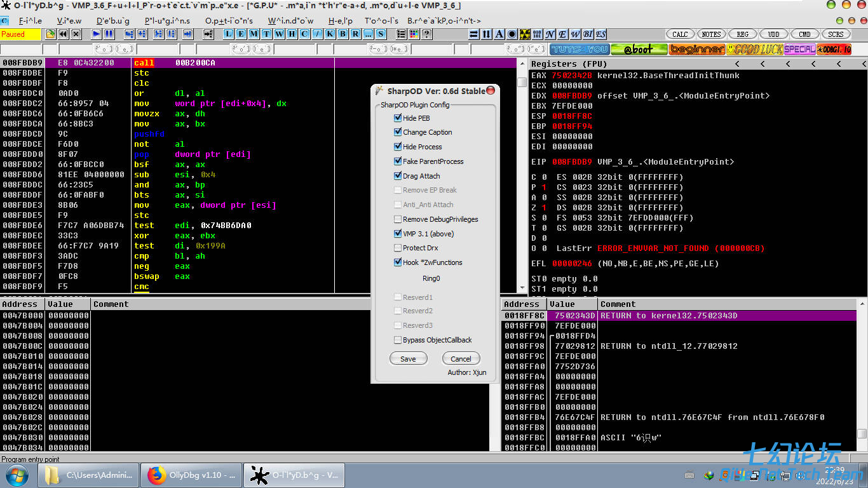Image resolution: width=868 pixels, height=488 pixels.
Task: Toggle Hide Process checkbox
Action: [x=398, y=147]
